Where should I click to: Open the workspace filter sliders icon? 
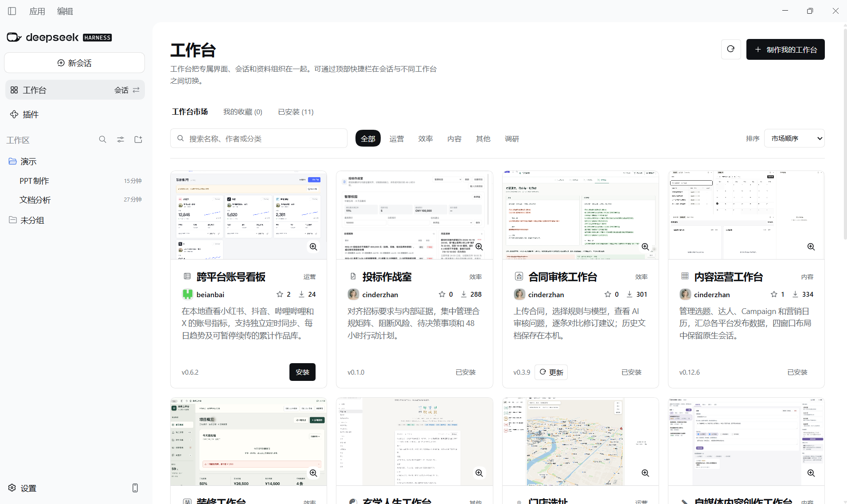pos(121,140)
